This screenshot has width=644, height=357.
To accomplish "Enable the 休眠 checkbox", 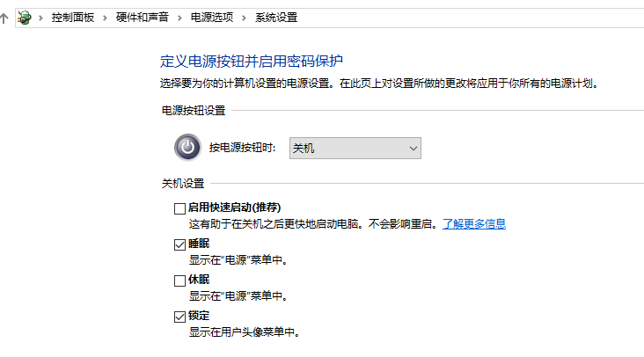I will pyautogui.click(x=179, y=280).
